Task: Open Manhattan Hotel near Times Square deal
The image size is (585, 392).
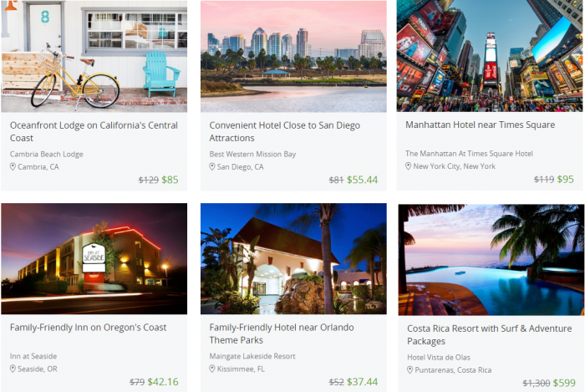Action: tap(481, 125)
